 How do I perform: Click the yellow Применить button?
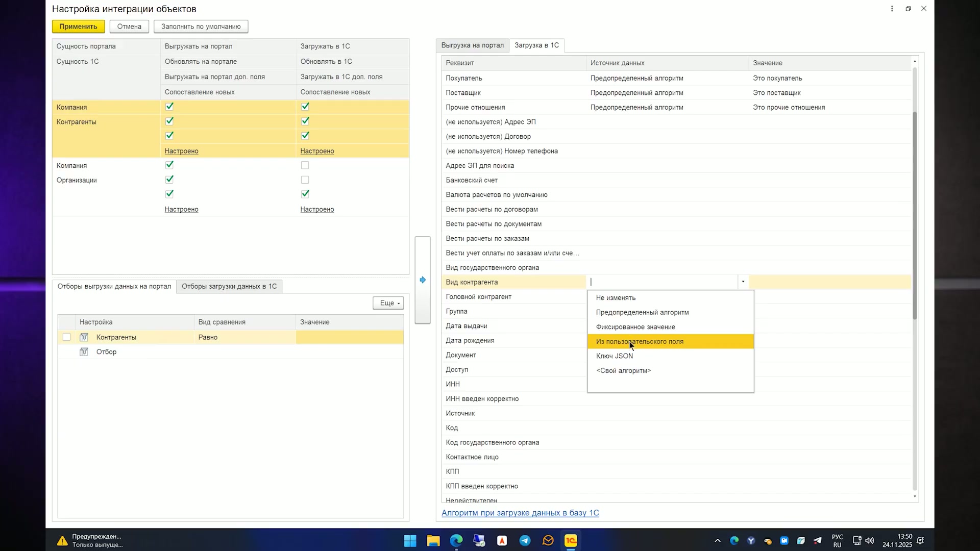(78, 27)
